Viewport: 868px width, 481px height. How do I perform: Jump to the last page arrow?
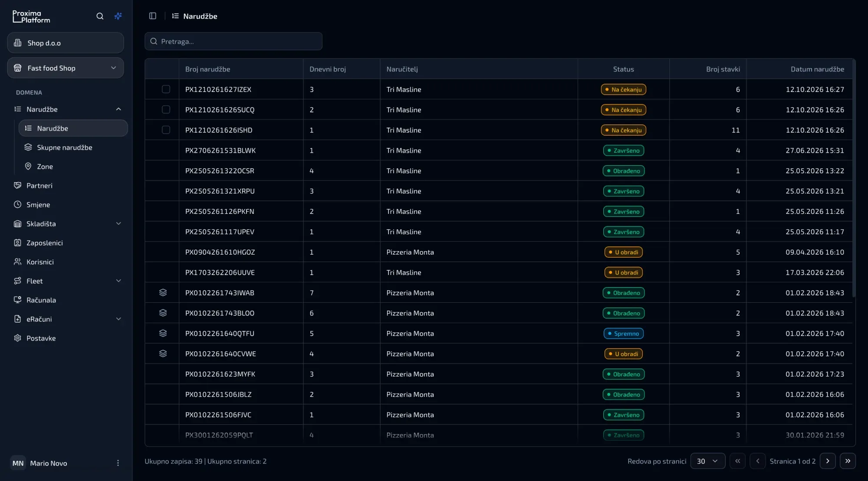(848, 461)
